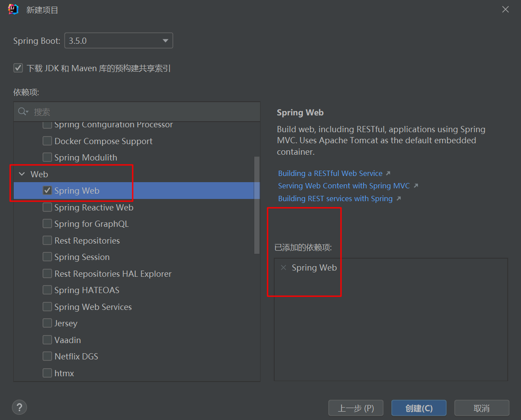
Task: Open Serving Web Content with Spring MVC link
Action: (344, 186)
